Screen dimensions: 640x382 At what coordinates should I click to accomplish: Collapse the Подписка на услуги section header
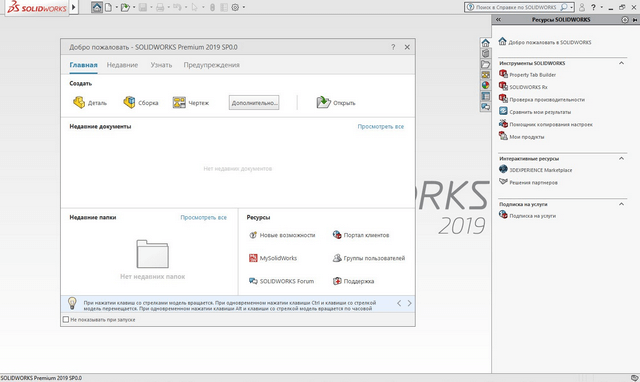tap(621, 204)
